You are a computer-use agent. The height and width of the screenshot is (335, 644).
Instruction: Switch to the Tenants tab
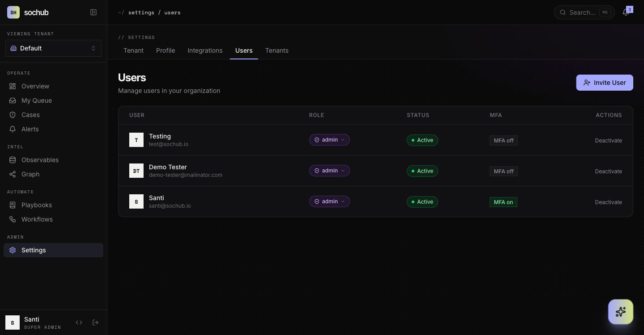click(277, 50)
